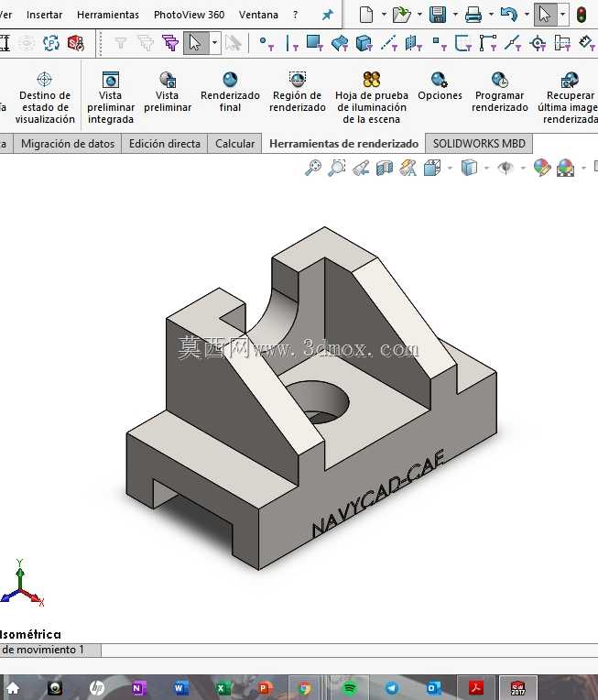Switch to Migración de datos tab
598x700 pixels.
pos(68,144)
